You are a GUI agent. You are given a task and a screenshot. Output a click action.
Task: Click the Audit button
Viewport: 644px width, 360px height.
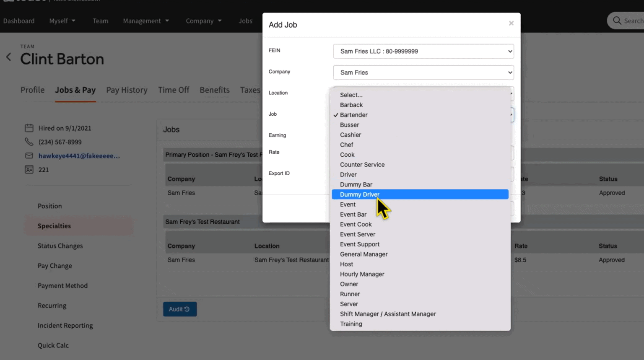point(179,309)
